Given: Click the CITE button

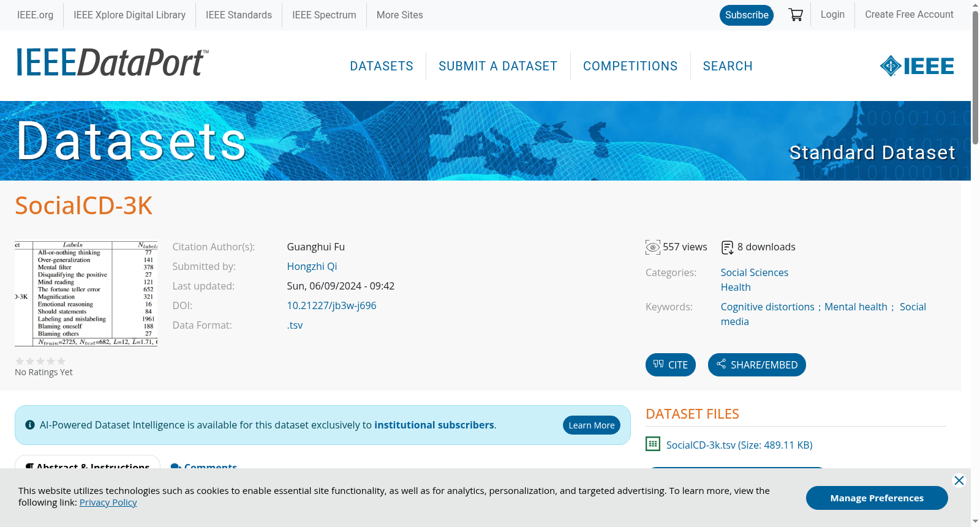Looking at the screenshot, I should [x=671, y=365].
